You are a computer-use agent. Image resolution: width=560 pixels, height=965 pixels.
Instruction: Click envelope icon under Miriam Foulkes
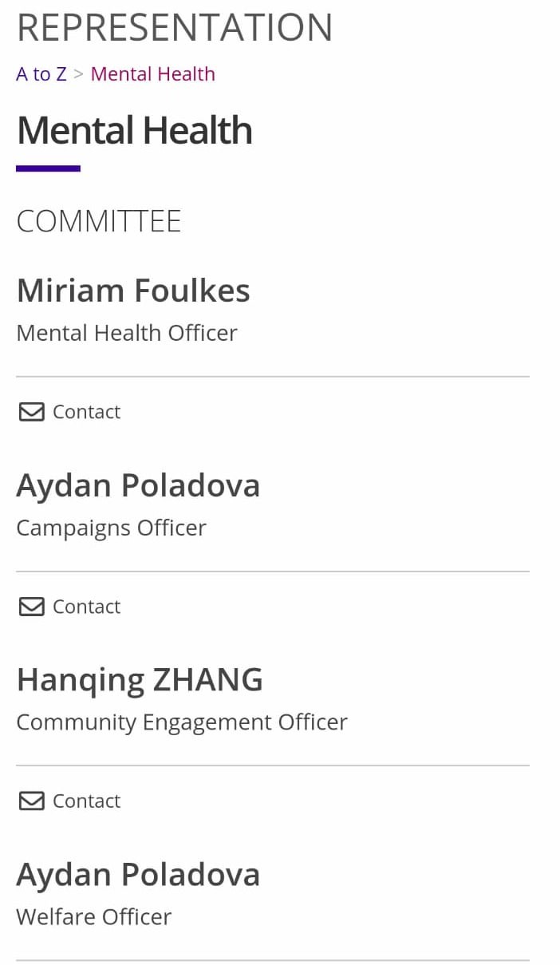[31, 412]
